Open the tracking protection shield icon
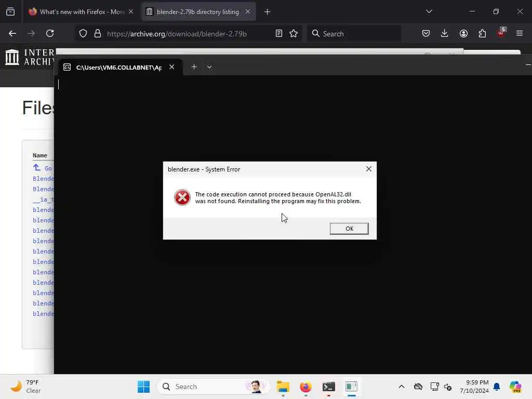Image resolution: width=532 pixels, height=399 pixels. [83, 34]
